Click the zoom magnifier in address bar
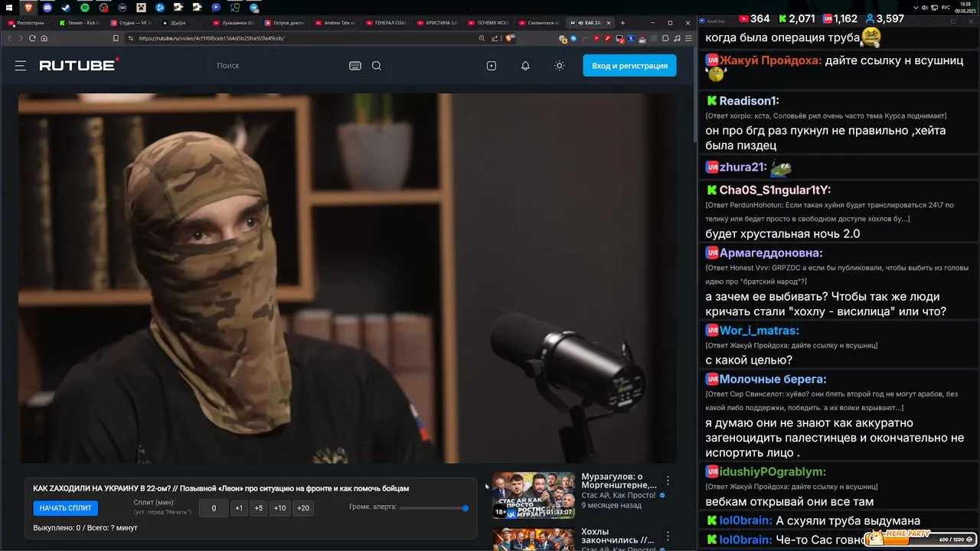The height and width of the screenshot is (551, 980). click(x=482, y=38)
